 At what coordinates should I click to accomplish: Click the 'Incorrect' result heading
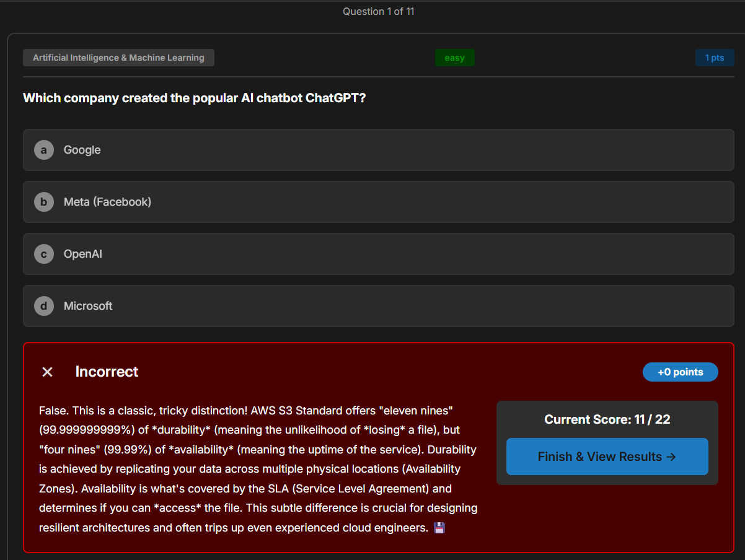click(107, 372)
